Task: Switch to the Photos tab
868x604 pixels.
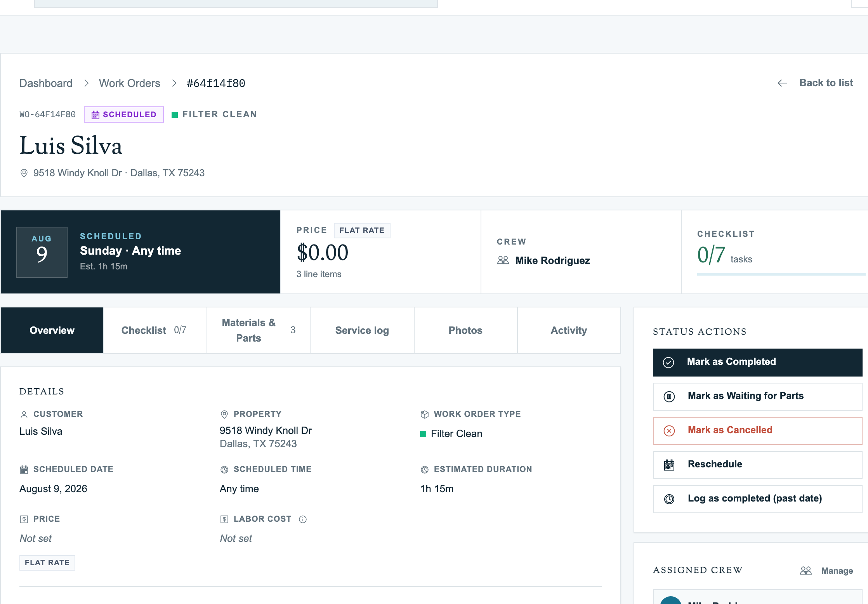Action: click(x=465, y=330)
